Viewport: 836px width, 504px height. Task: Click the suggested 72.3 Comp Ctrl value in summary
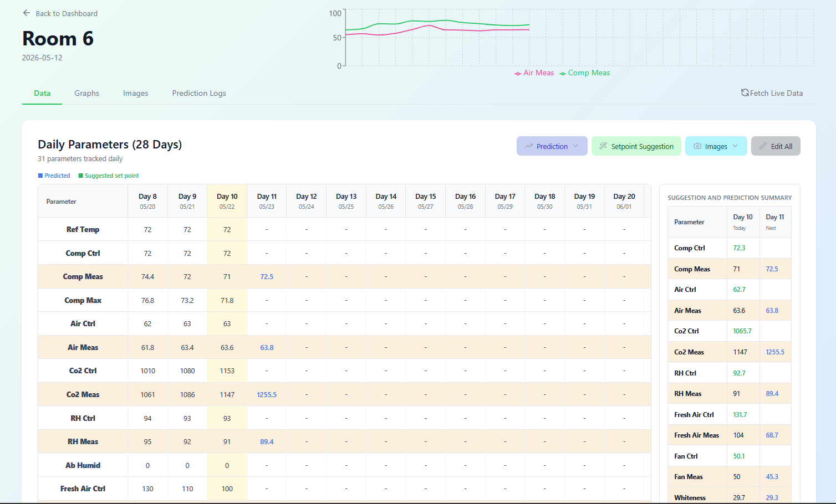coord(739,248)
